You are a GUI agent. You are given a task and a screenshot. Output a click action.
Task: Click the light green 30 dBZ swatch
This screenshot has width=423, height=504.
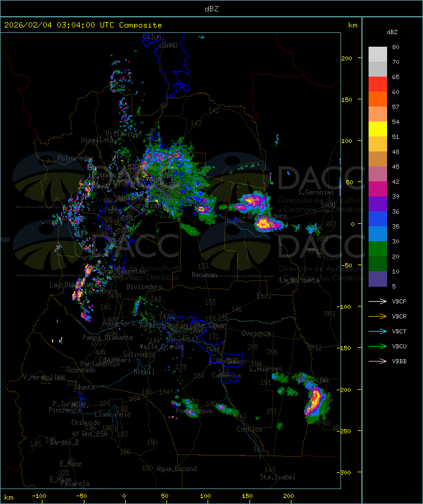tap(378, 249)
